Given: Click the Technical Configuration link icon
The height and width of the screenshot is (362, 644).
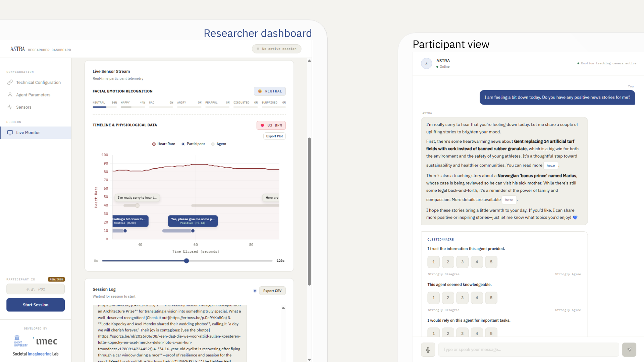Looking at the screenshot, I should (x=10, y=82).
